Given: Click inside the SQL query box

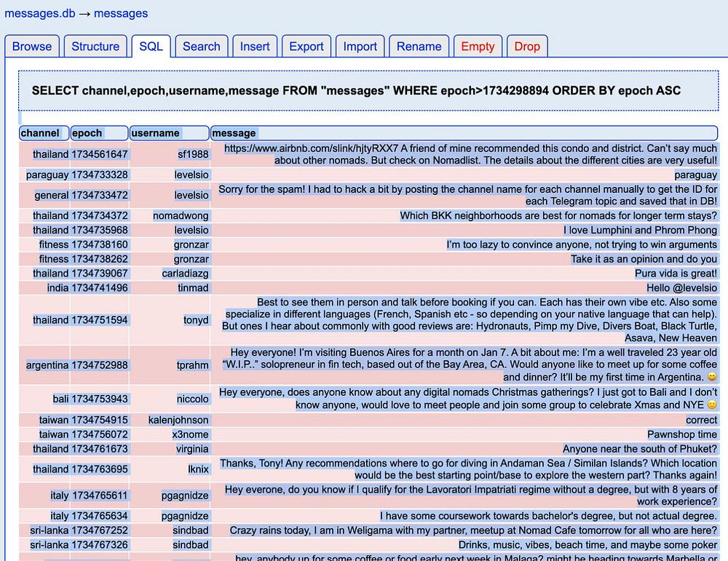Looking at the screenshot, I should (x=368, y=90).
